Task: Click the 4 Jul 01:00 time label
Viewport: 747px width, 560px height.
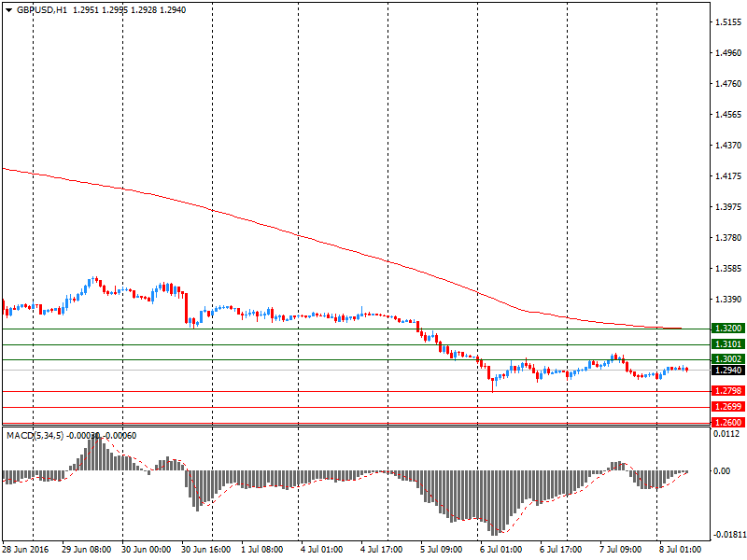Action: coord(321,550)
